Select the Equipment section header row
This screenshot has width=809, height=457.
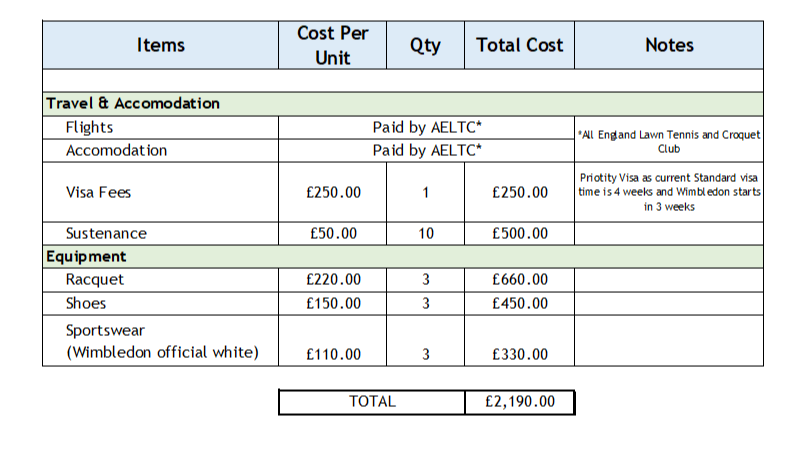click(x=403, y=256)
